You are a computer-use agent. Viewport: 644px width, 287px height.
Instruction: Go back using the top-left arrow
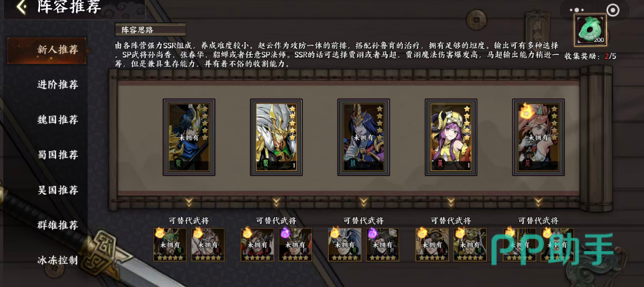22,7
